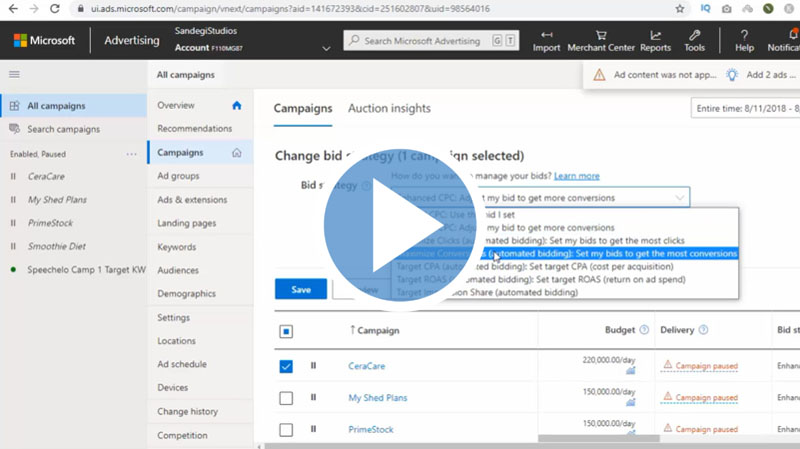
Task: Choose the Target CPA bidding option
Action: [565, 266]
